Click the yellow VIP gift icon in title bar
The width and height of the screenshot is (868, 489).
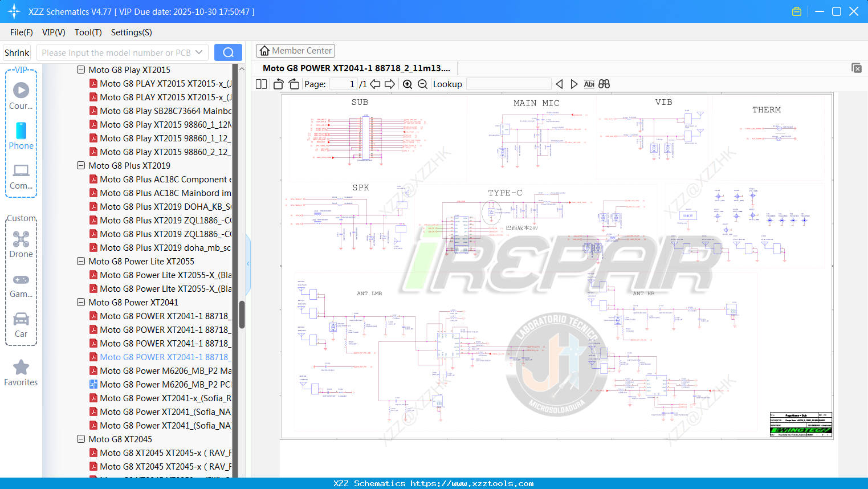coord(797,11)
